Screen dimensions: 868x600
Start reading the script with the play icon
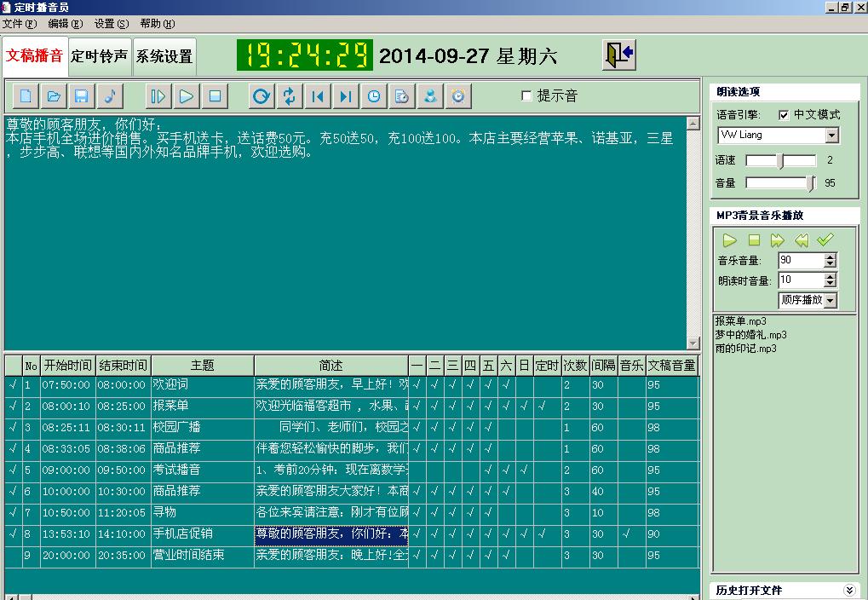pos(186,96)
